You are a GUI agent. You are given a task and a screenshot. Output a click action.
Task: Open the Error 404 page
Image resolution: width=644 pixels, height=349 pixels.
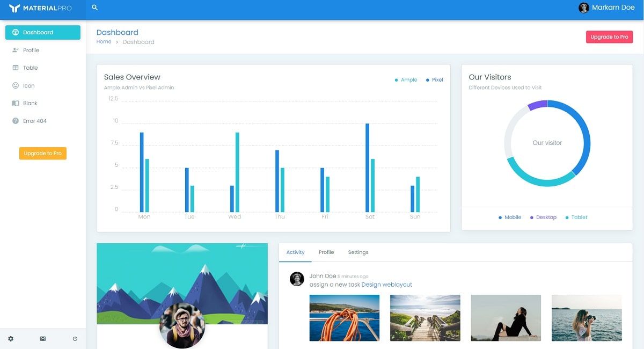pyautogui.click(x=33, y=121)
